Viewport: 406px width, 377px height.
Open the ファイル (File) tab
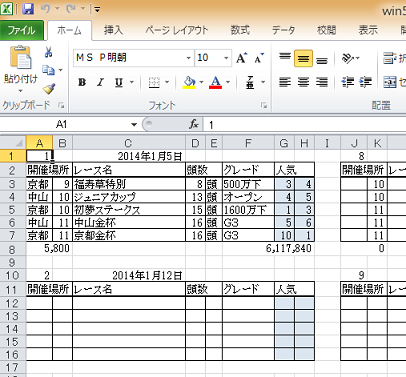pos(22,31)
